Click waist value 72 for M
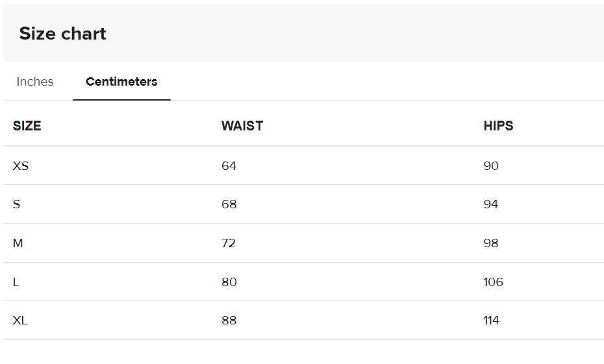The width and height of the screenshot is (604, 364). pyautogui.click(x=229, y=243)
